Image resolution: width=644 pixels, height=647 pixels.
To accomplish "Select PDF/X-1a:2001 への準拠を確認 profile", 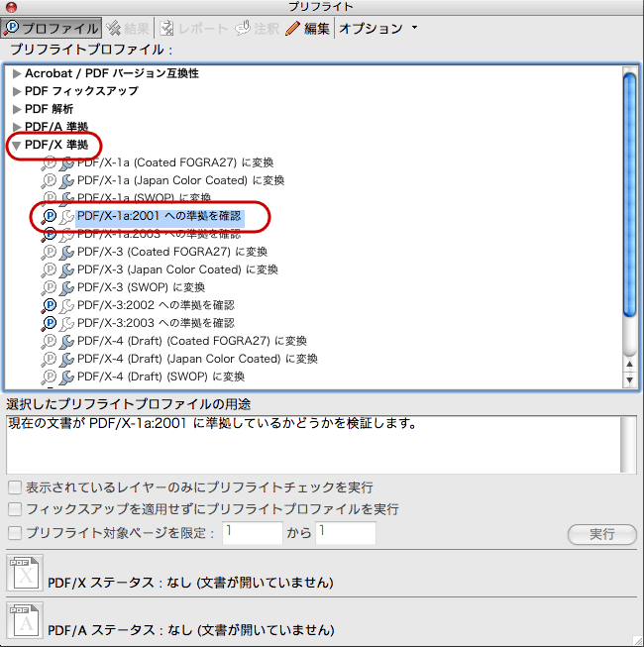I will point(160,216).
